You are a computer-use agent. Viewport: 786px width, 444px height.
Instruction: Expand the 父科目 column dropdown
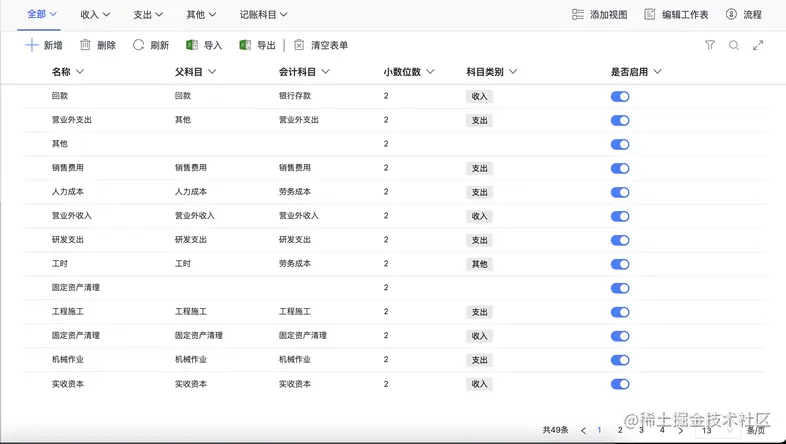point(212,72)
